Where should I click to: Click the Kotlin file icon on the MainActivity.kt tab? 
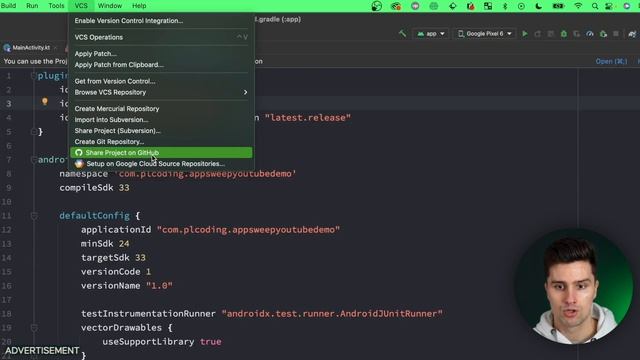click(7, 48)
